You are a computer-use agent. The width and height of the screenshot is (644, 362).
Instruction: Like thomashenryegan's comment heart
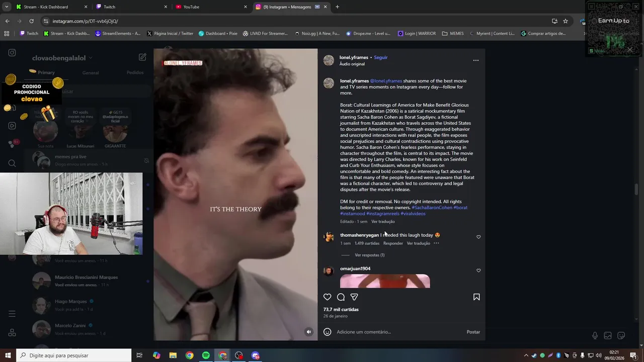tap(478, 237)
